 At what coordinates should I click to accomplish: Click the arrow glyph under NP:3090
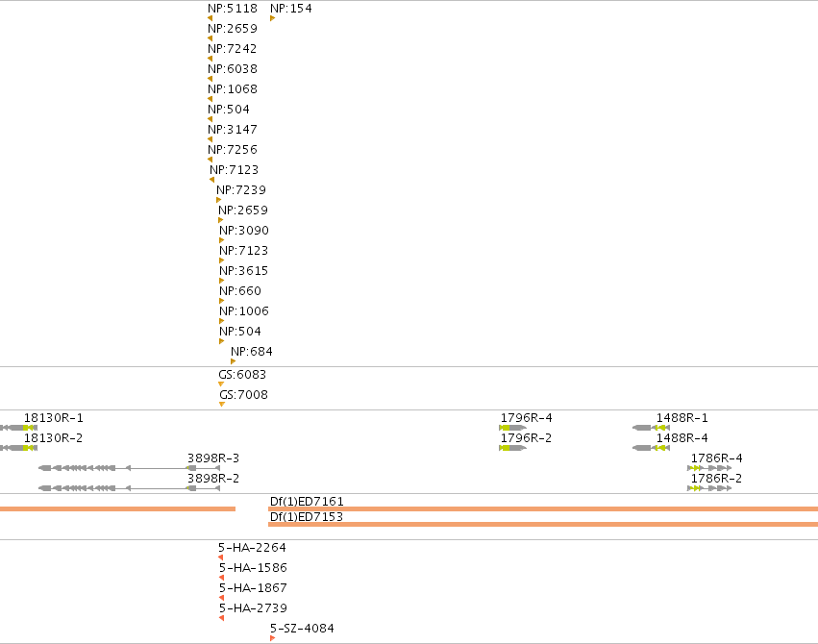click(222, 240)
